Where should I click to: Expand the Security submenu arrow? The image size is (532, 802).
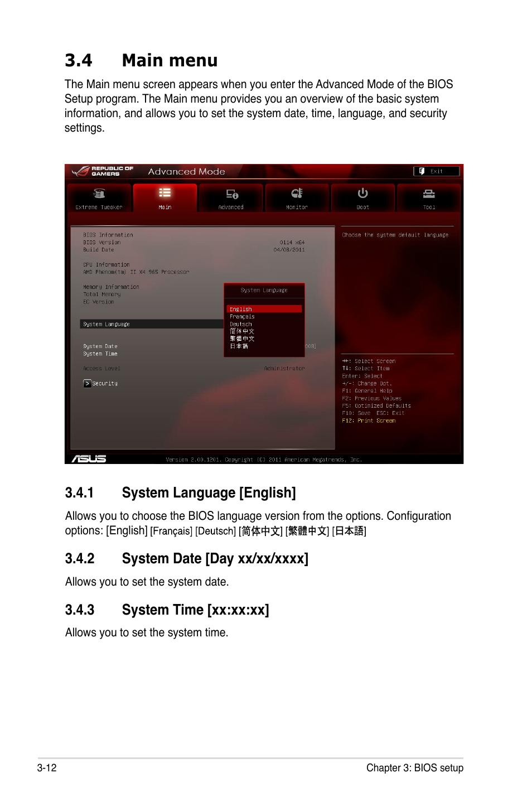[x=87, y=383]
